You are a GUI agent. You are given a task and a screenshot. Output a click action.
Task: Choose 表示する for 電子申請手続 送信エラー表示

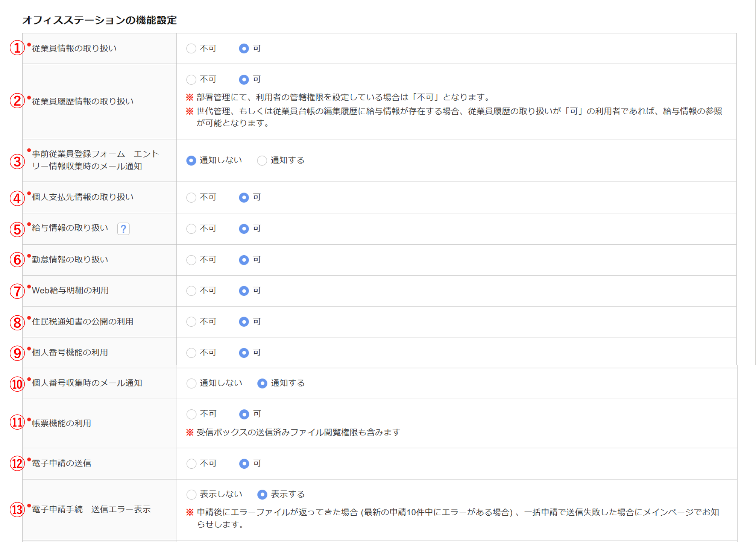pyautogui.click(x=262, y=494)
